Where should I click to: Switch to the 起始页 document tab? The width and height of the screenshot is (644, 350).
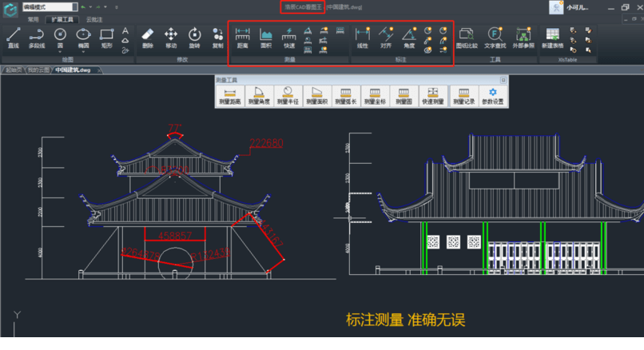coord(13,70)
